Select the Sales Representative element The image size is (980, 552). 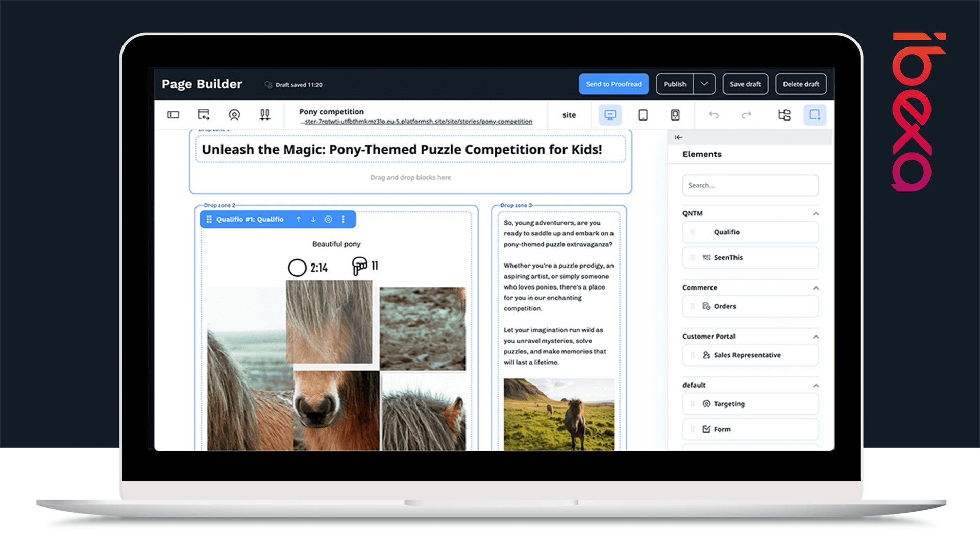point(750,355)
